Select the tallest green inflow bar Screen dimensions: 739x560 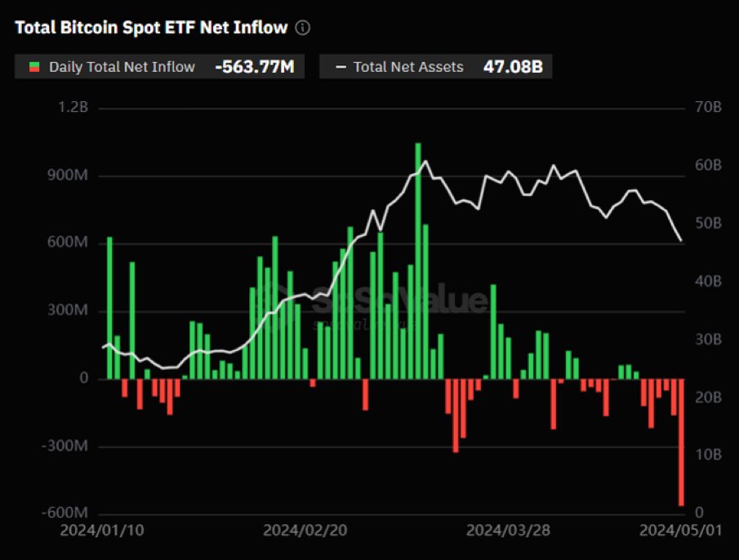(x=418, y=261)
